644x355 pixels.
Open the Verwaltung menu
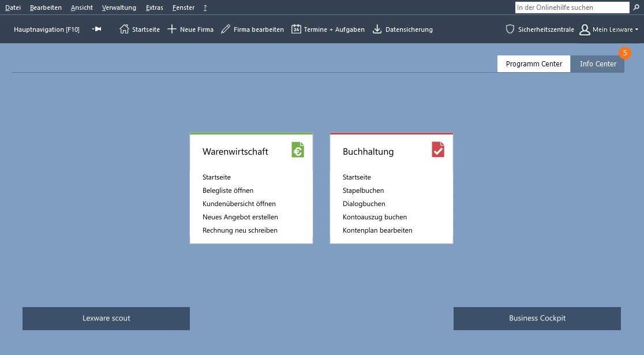[x=119, y=8]
